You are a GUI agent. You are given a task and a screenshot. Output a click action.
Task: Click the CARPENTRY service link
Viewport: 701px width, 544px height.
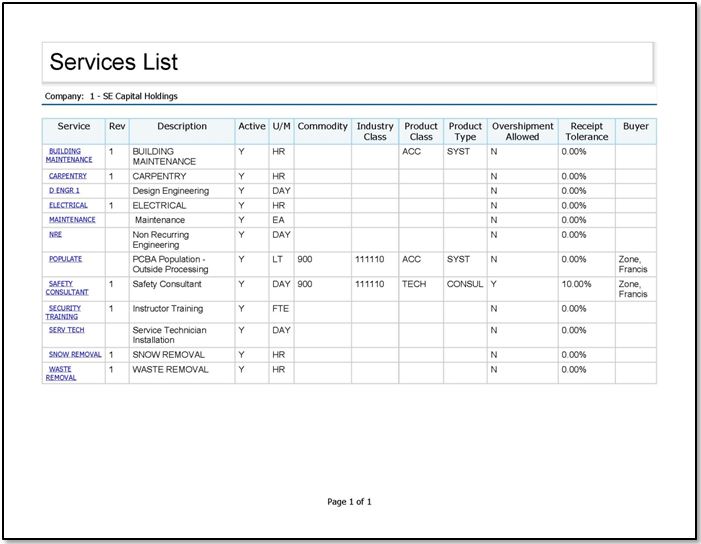tap(68, 176)
